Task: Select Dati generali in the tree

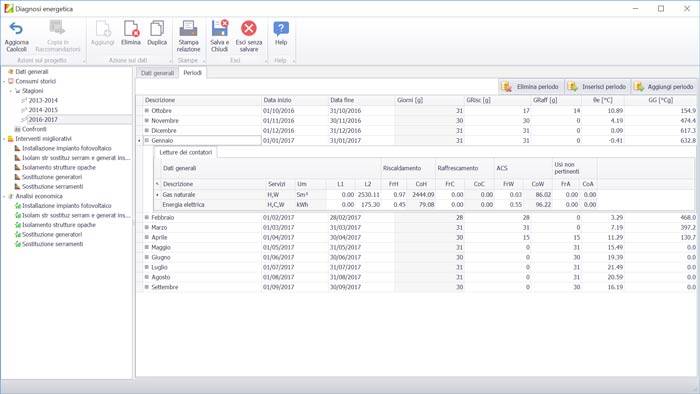Action: (x=31, y=72)
